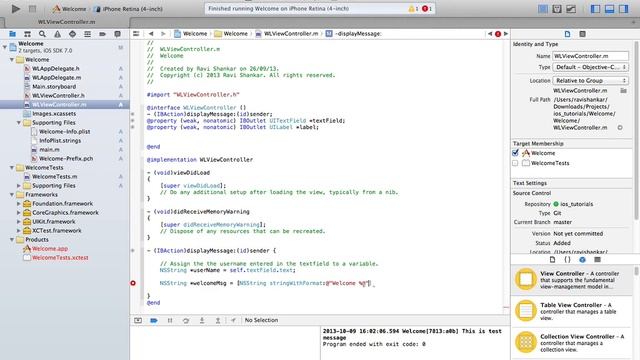Viewport: 640px width, 360px height.
Task: Switch to the Standard editor
Action: coord(543,9)
